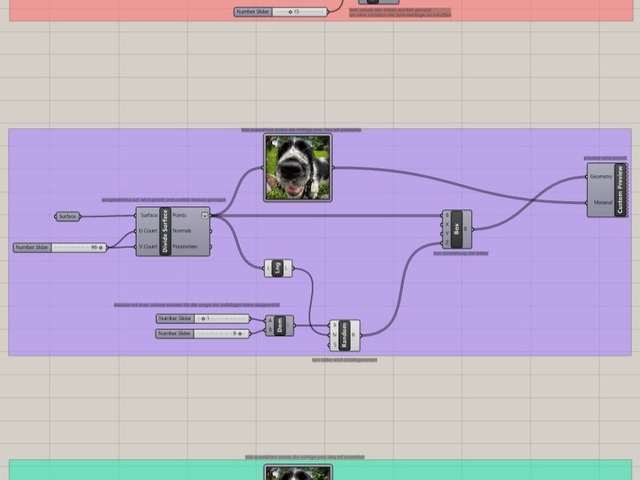The height and width of the screenshot is (480, 640).
Task: Select the Image Sampler in the green group
Action: 298,472
